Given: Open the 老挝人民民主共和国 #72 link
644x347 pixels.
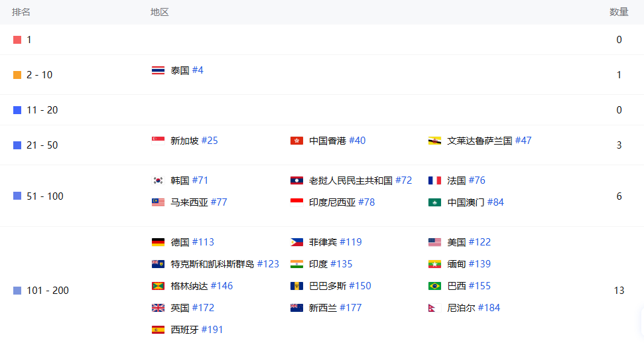Looking at the screenshot, I should tap(360, 180).
